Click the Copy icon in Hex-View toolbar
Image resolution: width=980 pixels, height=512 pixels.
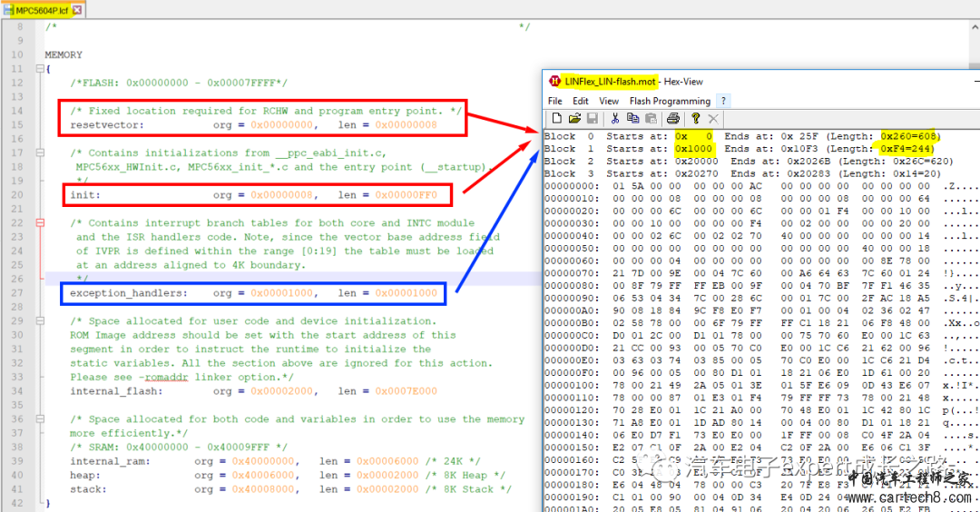pyautogui.click(x=632, y=118)
